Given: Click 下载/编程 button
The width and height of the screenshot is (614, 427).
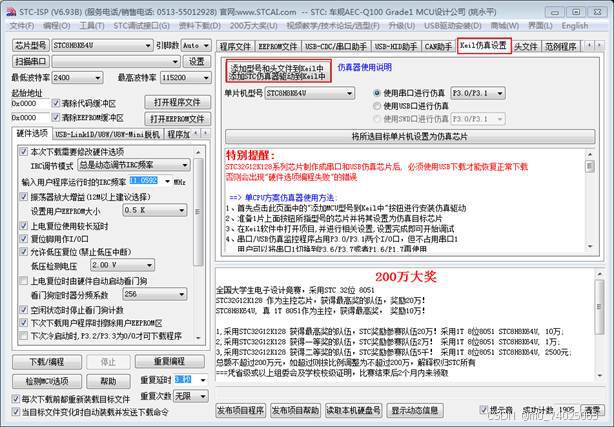Looking at the screenshot, I should click(x=47, y=362).
